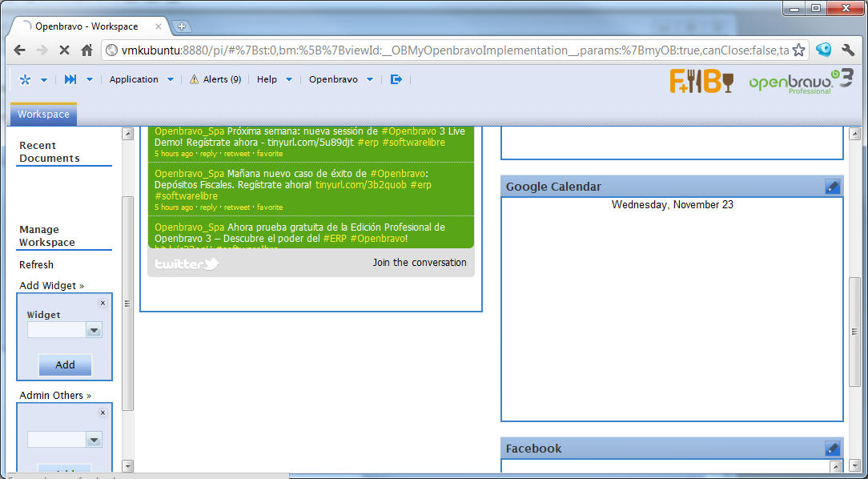Edit the Facebook widget pencil icon
Screen dimensions: 868x479
point(832,449)
